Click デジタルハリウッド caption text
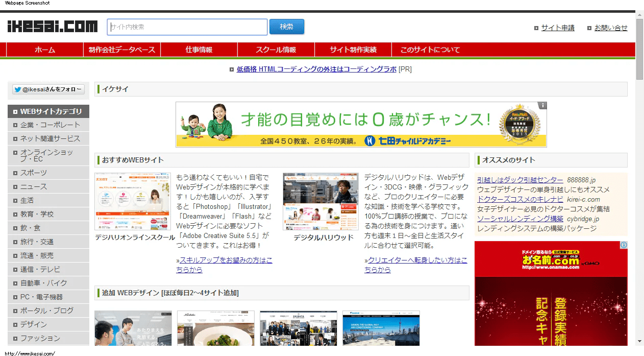 tap(323, 238)
